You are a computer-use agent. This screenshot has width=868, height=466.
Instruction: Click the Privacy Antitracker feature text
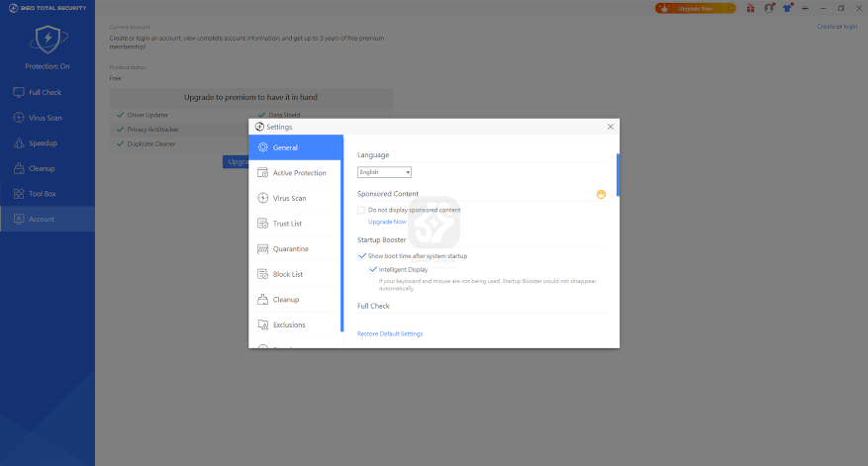152,130
